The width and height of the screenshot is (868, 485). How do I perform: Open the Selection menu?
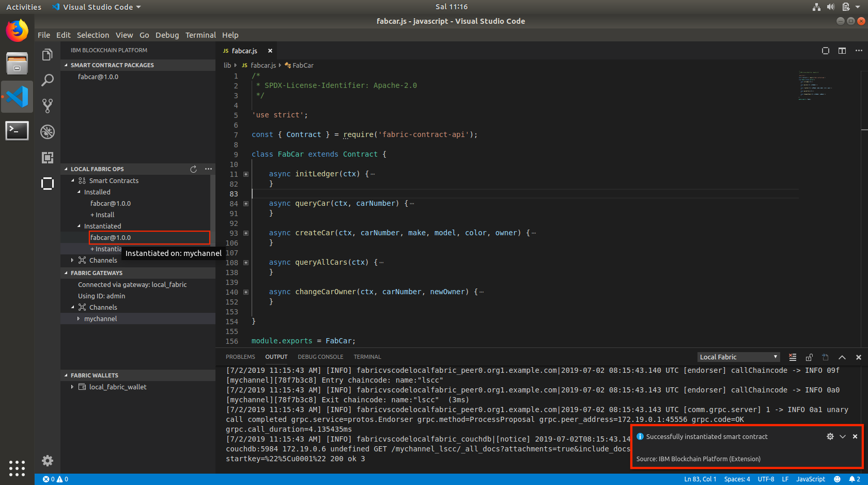pos(93,35)
